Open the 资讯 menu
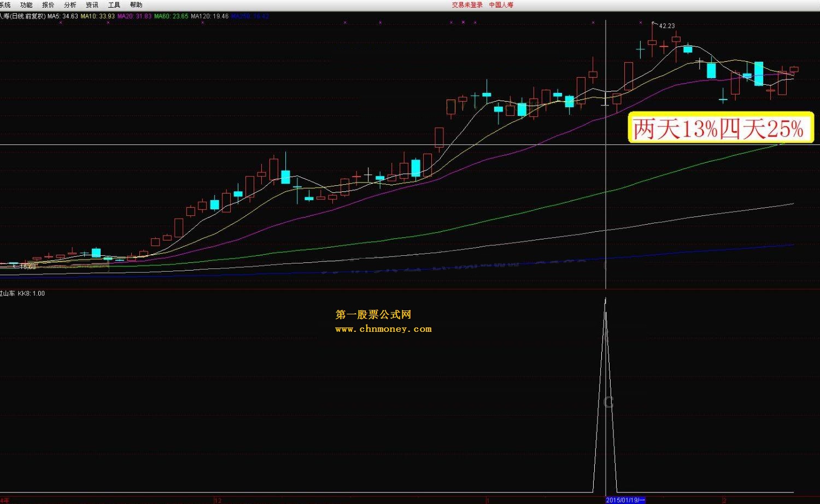The image size is (820, 504). click(x=92, y=5)
